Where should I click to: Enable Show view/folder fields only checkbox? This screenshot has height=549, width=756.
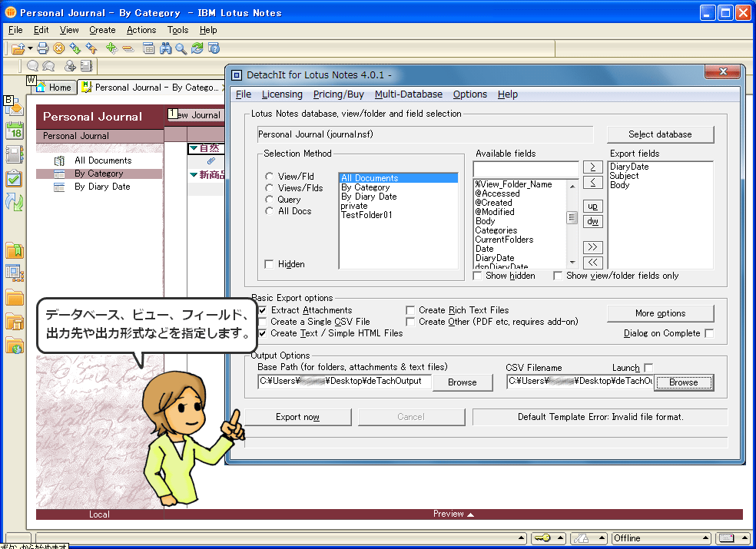point(558,276)
